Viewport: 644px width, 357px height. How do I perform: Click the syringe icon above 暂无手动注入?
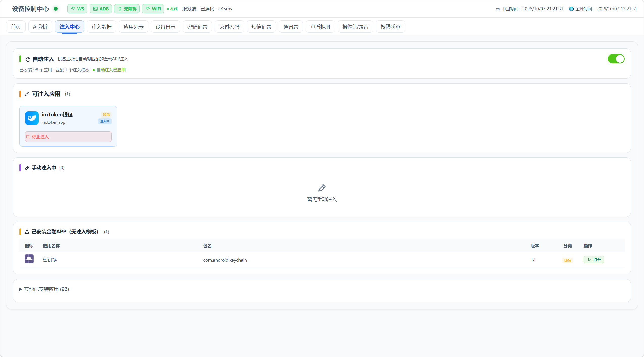tap(322, 188)
